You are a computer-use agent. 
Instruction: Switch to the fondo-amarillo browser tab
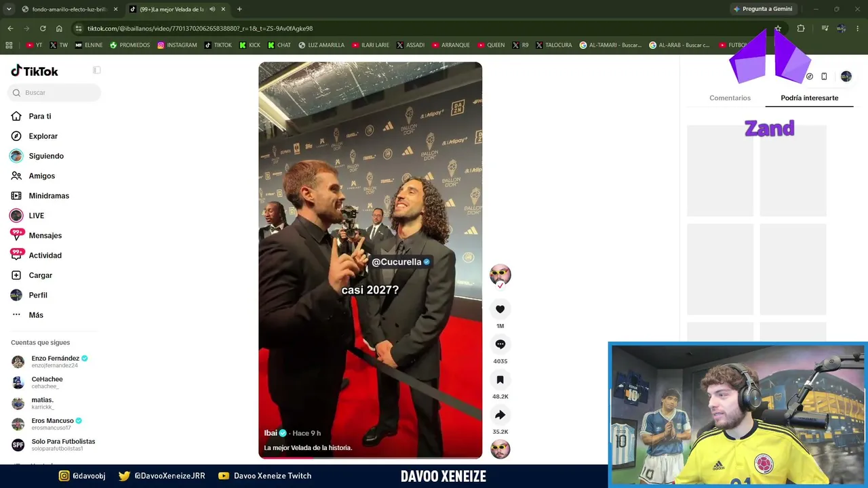pos(70,9)
